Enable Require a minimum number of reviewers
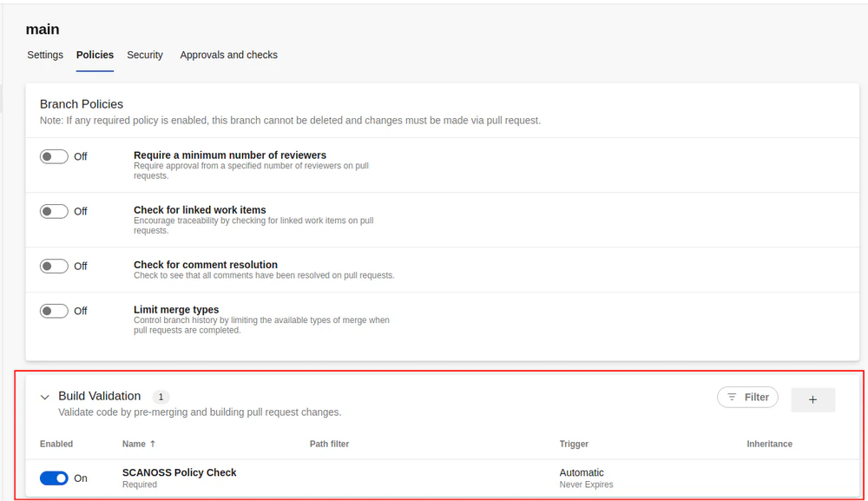The height and width of the screenshot is (501, 868). (53, 156)
